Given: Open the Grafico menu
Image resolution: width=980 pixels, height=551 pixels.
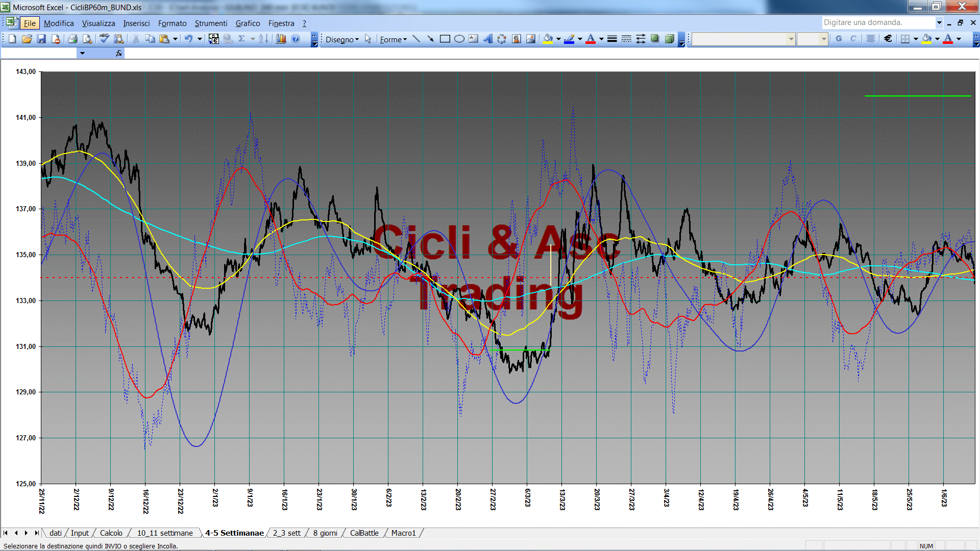Looking at the screenshot, I should 248,23.
